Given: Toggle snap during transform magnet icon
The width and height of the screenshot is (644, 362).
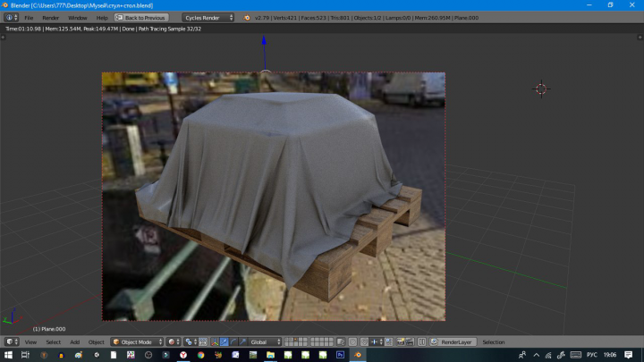Looking at the screenshot, I should click(x=364, y=341).
